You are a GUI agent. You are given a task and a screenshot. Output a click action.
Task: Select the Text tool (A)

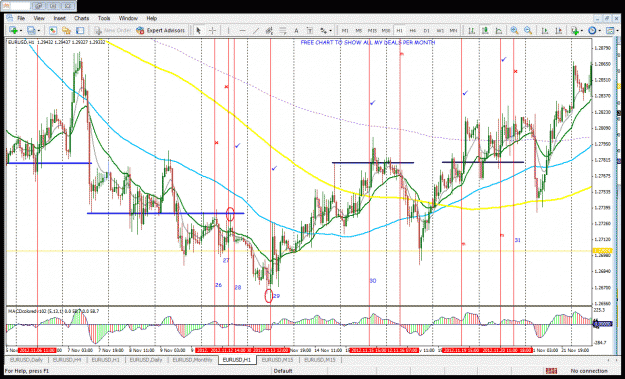[x=296, y=30]
